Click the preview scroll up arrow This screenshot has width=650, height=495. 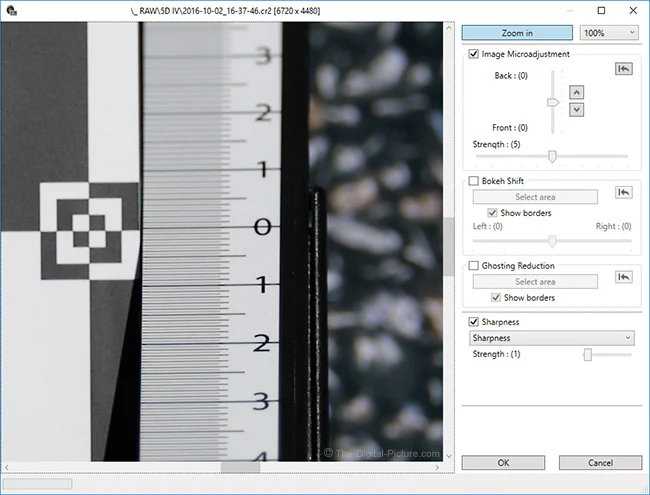(x=449, y=28)
